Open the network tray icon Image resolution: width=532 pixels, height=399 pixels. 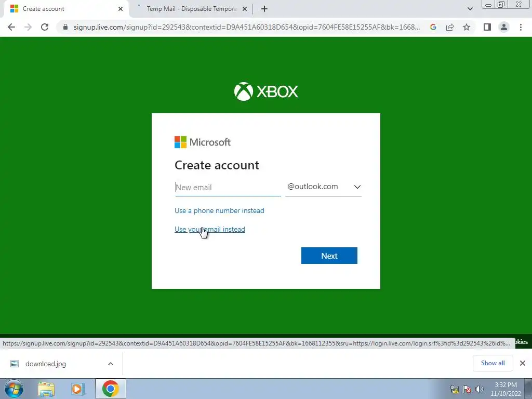coord(455,389)
